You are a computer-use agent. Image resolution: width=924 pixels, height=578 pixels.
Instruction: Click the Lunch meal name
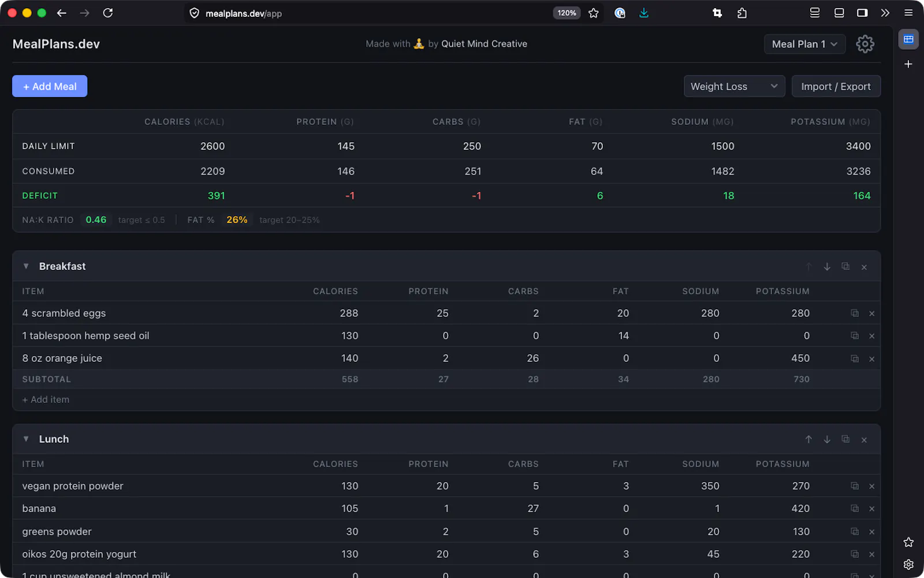click(x=54, y=439)
